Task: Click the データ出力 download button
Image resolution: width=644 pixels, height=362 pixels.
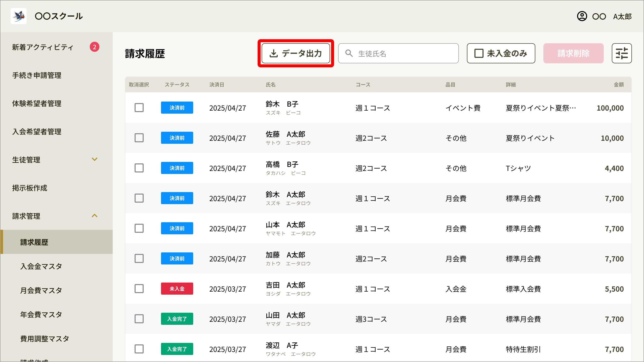Action: point(296,53)
